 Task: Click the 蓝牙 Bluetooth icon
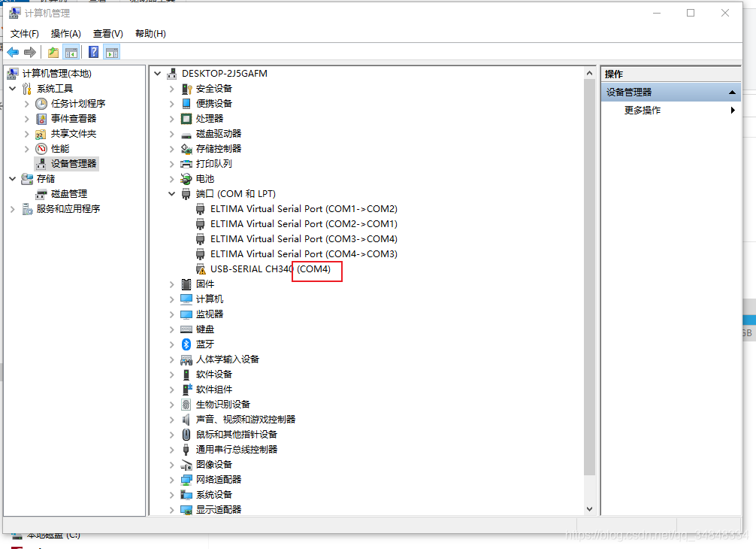tap(186, 344)
